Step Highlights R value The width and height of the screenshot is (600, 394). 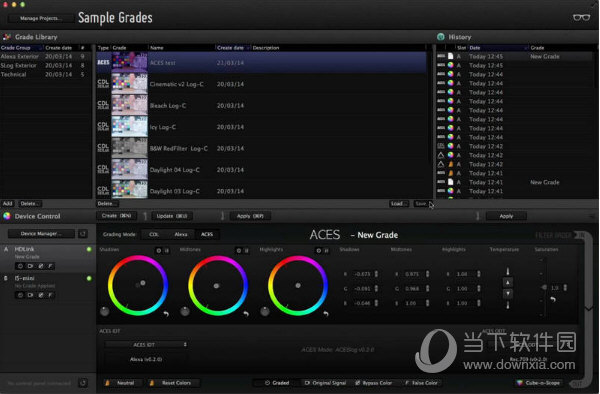click(478, 274)
